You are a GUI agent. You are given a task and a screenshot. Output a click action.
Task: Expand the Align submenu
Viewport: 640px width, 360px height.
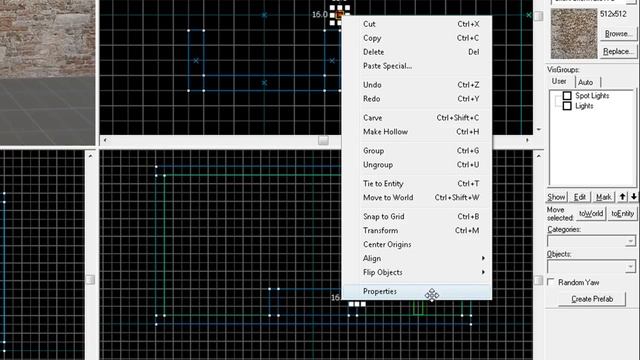pos(417,258)
